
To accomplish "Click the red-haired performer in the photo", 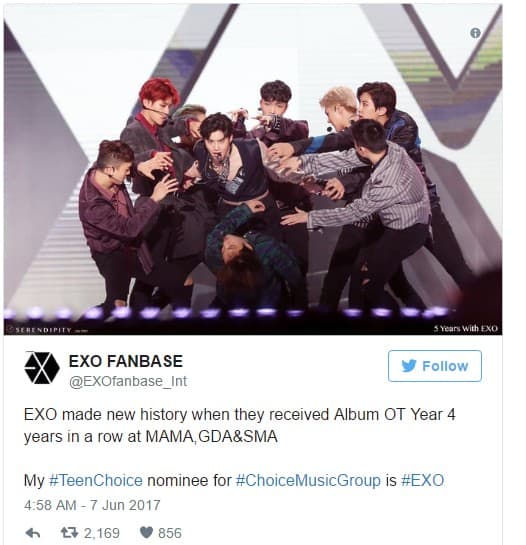I will point(153,132).
